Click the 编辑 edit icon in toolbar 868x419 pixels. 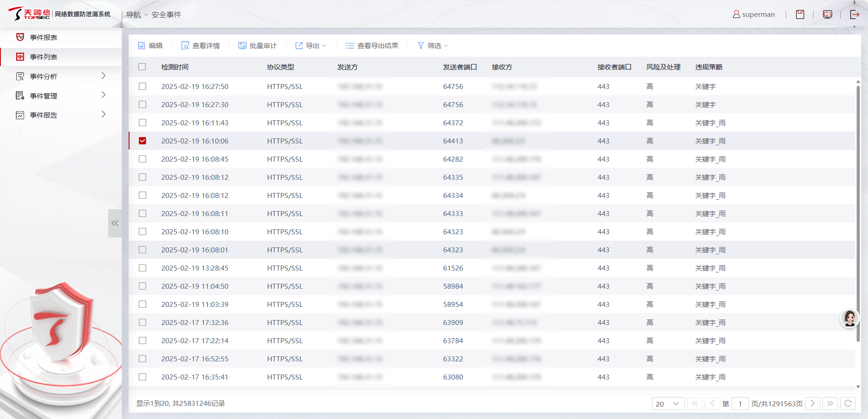[x=142, y=46]
